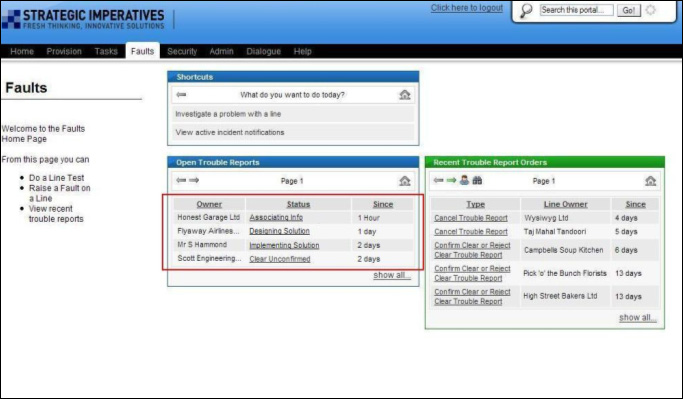683x399 pixels.
Task: Sort by the Owner column header
Action: [209, 204]
